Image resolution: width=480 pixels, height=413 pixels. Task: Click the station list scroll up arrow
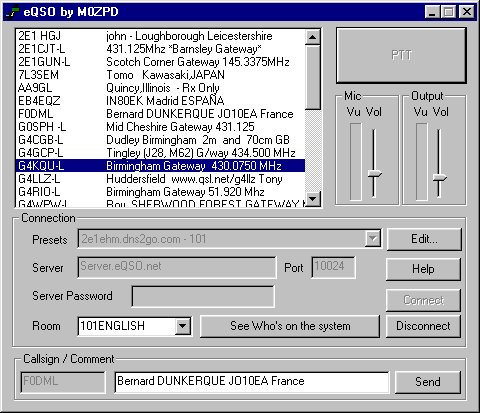click(x=313, y=37)
